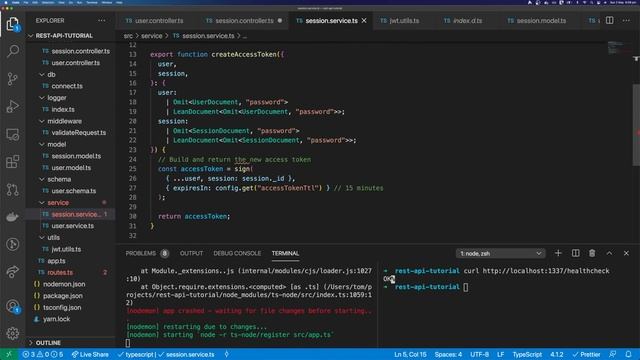Close the session.service.ts tab

point(364,20)
